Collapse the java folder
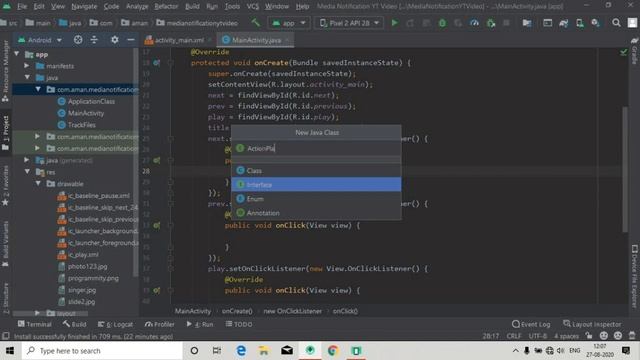The width and height of the screenshot is (640, 360). [x=27, y=78]
